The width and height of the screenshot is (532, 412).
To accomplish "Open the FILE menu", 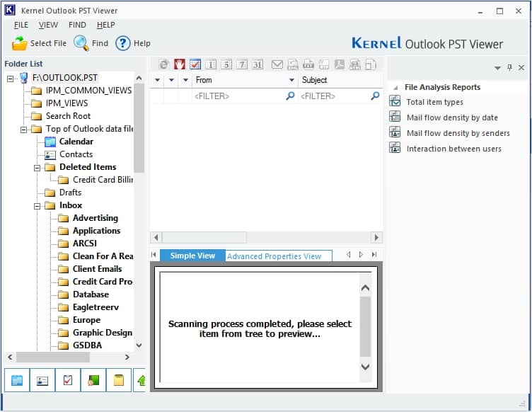I will click(21, 25).
